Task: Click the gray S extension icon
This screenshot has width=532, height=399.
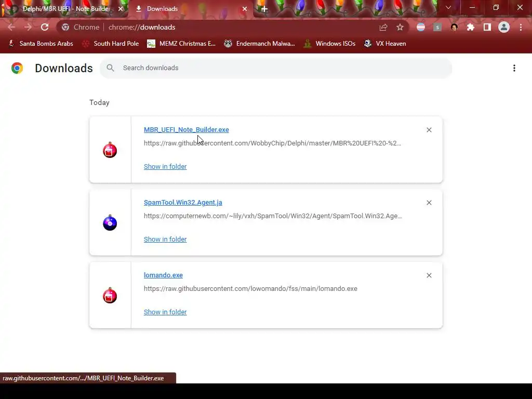Action: click(x=437, y=27)
